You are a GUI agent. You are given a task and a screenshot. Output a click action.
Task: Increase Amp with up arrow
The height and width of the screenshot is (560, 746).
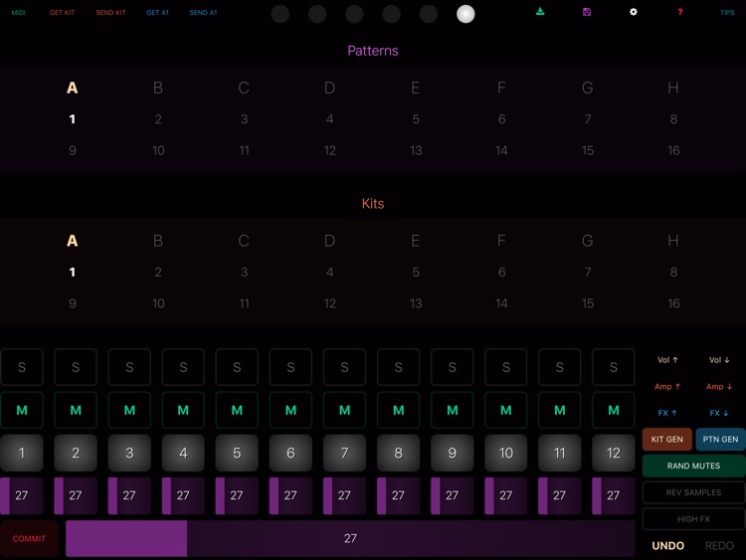click(667, 387)
